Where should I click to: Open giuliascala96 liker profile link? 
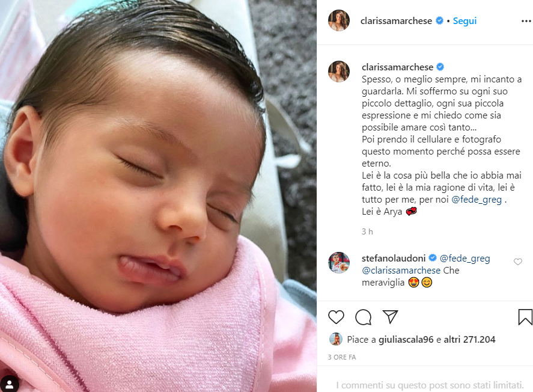tap(406, 339)
